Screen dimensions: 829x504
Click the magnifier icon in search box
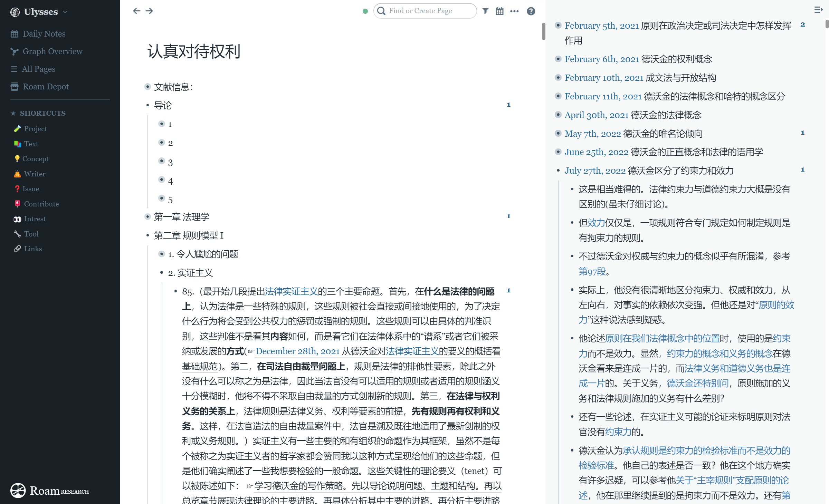(x=381, y=11)
